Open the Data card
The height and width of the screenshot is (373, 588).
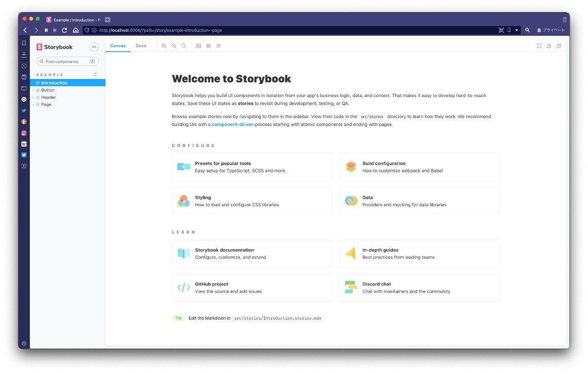click(420, 201)
